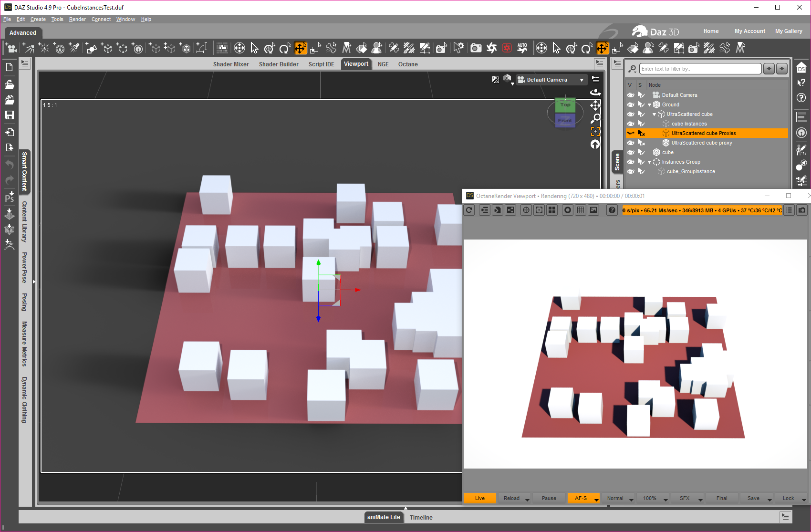This screenshot has width=811, height=532.
Task: Click the Frame selection control in viewport
Action: 595,131
